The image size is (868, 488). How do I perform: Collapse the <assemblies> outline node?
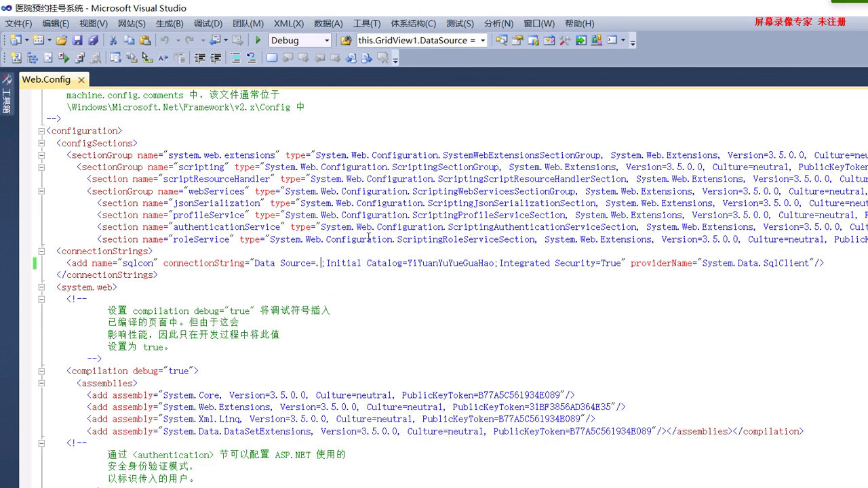point(41,383)
